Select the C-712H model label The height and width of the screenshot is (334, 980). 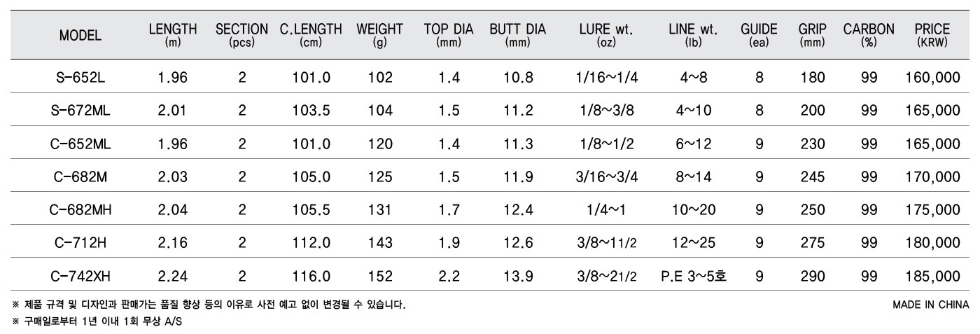[80, 242]
